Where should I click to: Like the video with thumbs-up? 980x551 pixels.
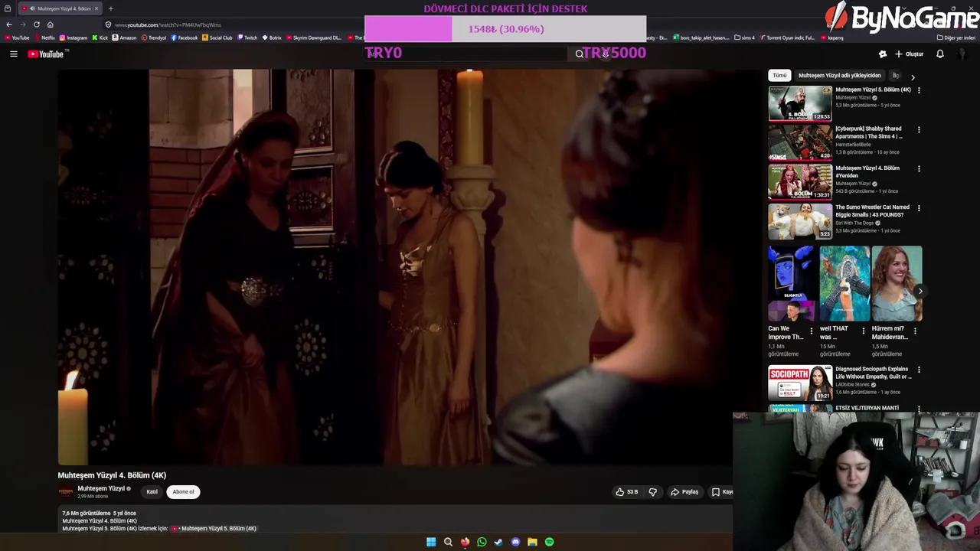tap(626, 492)
